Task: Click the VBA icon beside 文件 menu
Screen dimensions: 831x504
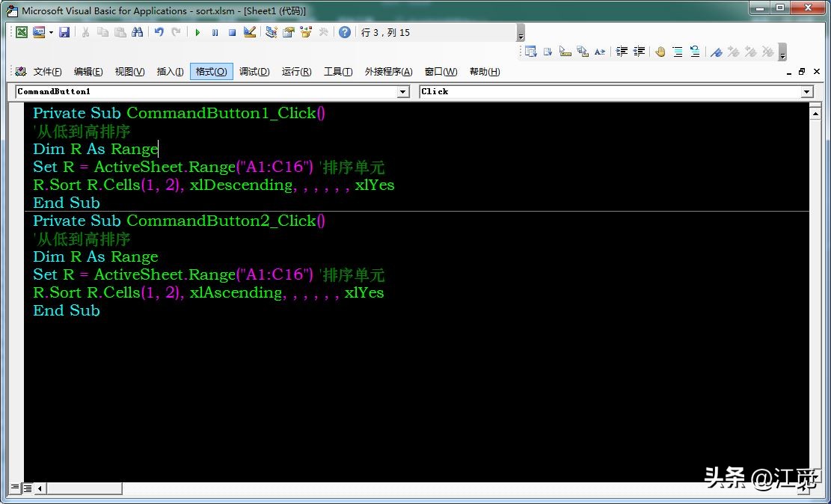Action: (21, 72)
